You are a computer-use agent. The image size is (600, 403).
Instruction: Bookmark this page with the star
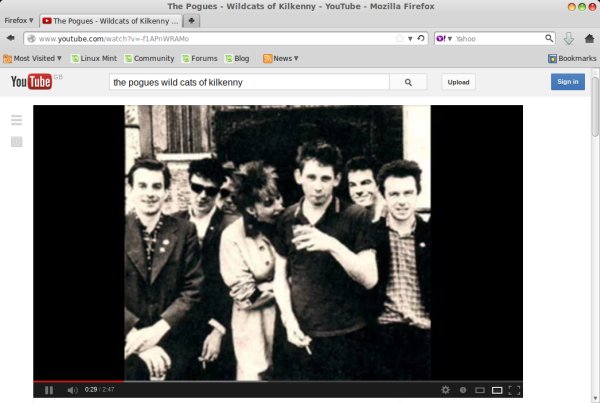tap(399, 38)
